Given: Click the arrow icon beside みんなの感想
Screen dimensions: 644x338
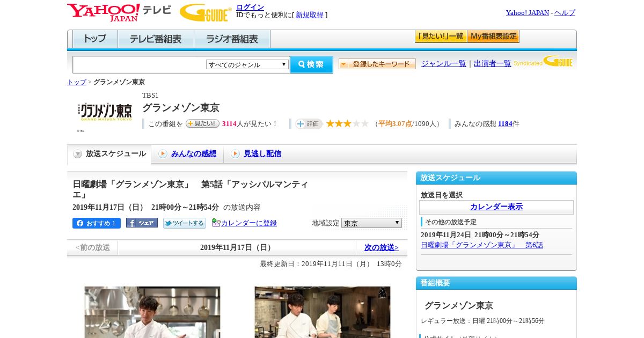Looking at the screenshot, I should [x=163, y=154].
